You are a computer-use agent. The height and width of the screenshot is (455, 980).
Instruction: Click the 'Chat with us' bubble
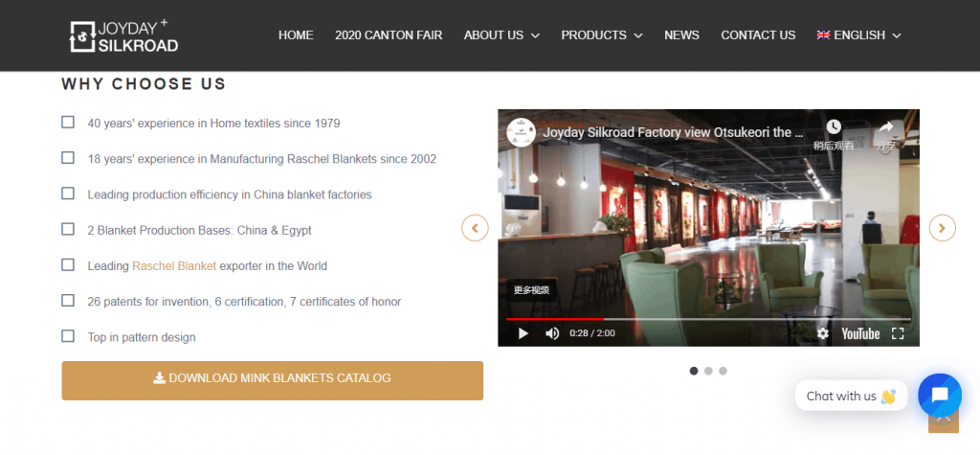point(851,396)
